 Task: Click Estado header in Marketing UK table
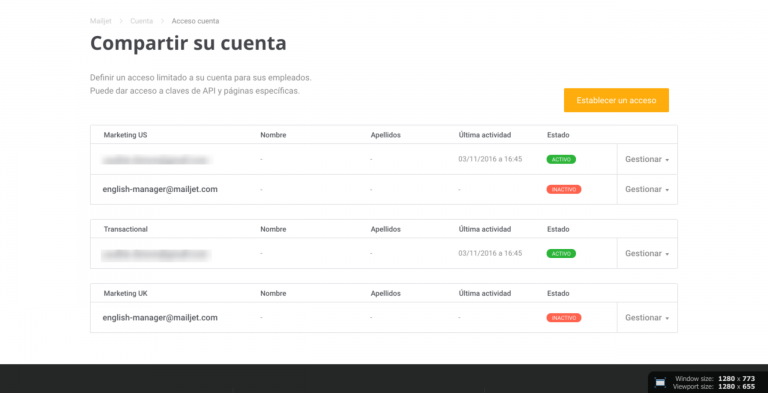tap(558, 294)
